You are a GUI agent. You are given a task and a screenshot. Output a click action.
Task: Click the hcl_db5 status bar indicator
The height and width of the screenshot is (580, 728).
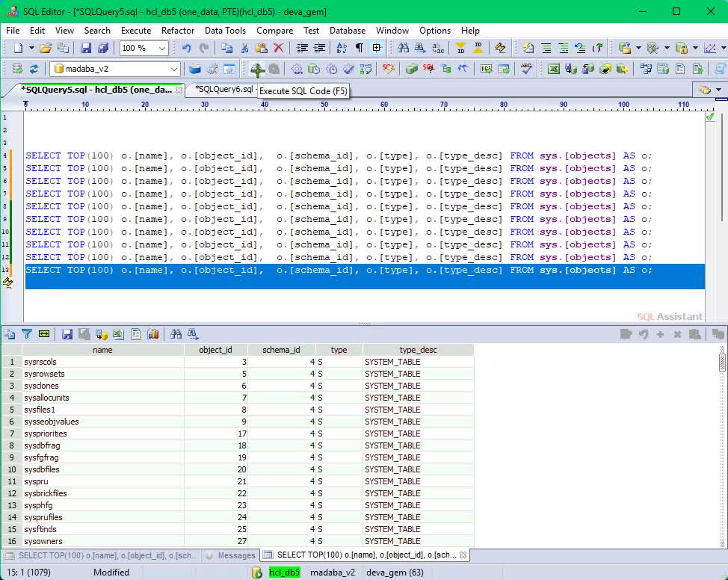[284, 572]
